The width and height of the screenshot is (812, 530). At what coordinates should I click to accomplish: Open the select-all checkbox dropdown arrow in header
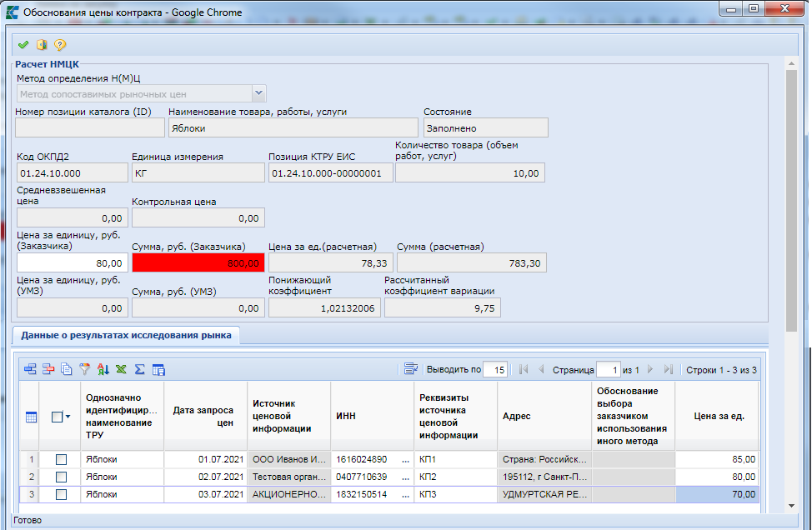coord(68,417)
